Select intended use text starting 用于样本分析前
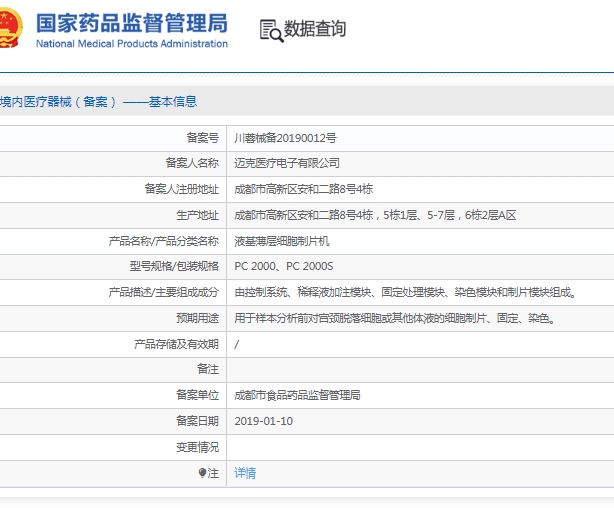 [x=395, y=318]
